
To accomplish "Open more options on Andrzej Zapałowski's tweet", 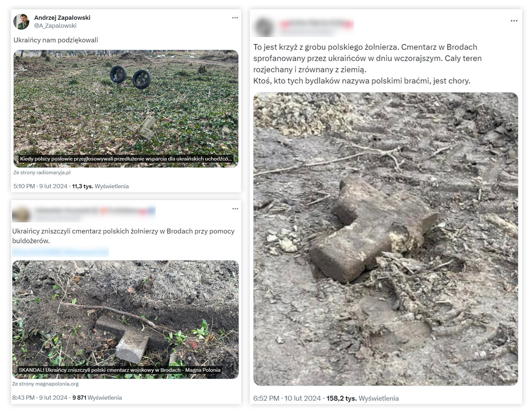I will point(235,18).
